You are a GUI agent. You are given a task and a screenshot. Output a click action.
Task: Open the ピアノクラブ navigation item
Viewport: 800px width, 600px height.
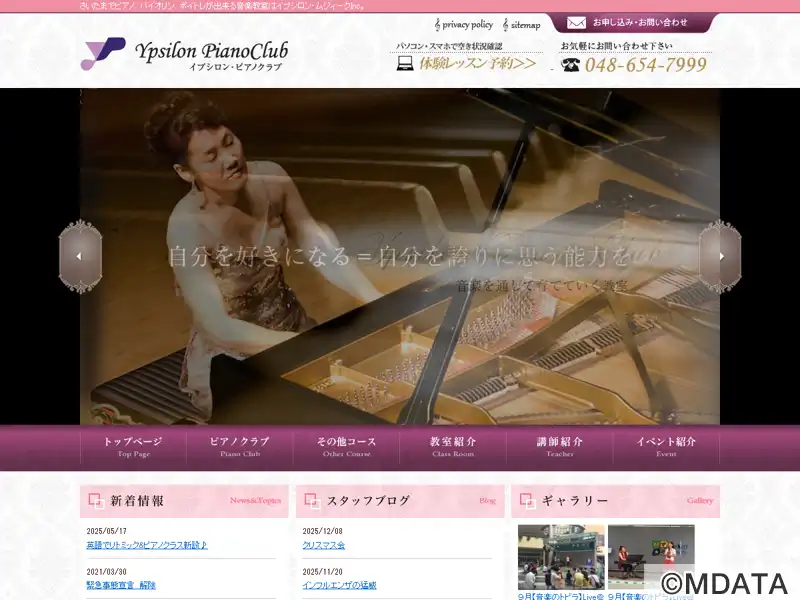[240, 446]
